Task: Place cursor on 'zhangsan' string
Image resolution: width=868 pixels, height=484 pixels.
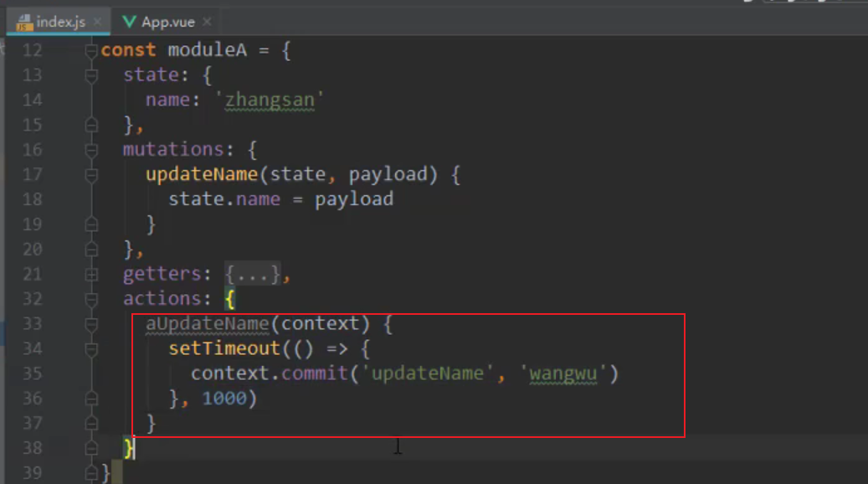Action: click(x=270, y=100)
